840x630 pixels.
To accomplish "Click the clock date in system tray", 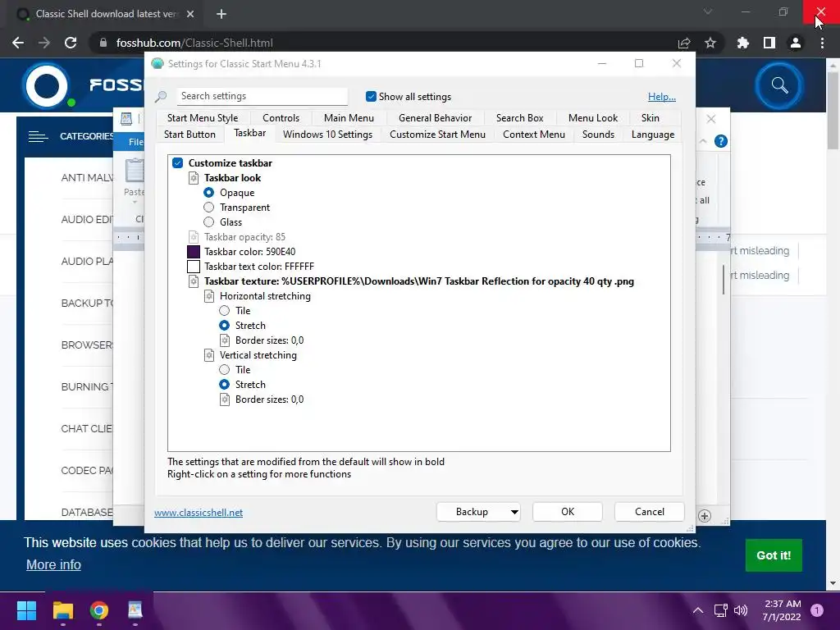I will pyautogui.click(x=782, y=610).
